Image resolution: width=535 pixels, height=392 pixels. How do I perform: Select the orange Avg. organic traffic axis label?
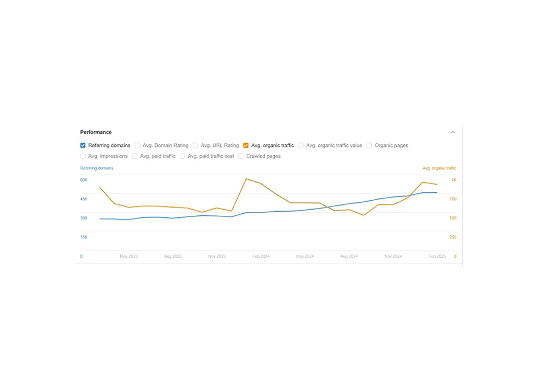tap(439, 168)
